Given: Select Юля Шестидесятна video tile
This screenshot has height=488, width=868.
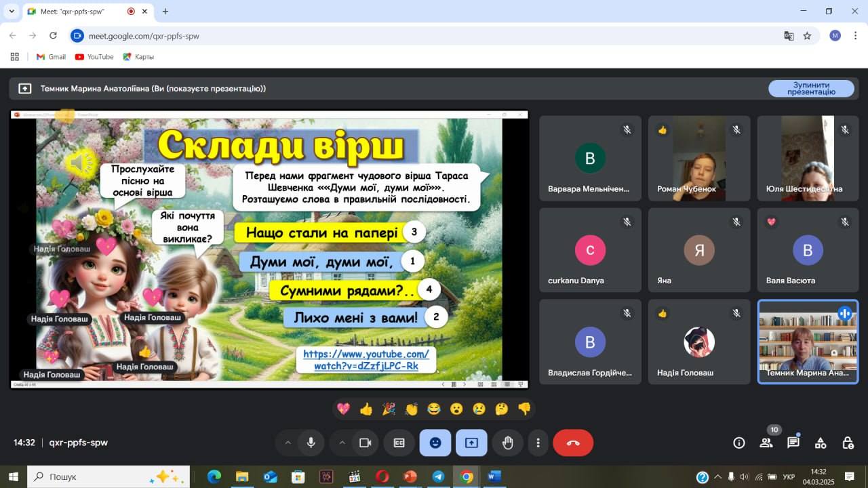Looking at the screenshot, I should point(808,158).
